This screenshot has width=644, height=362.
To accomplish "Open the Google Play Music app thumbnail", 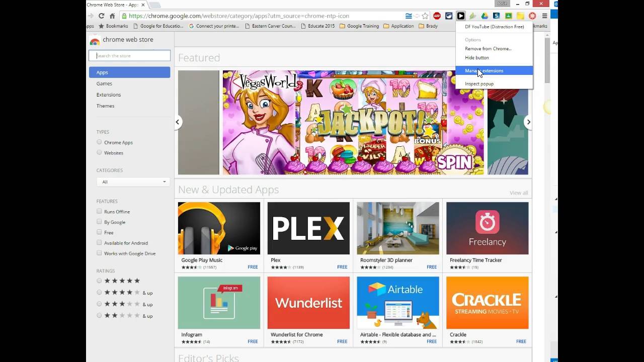I will 219,228.
